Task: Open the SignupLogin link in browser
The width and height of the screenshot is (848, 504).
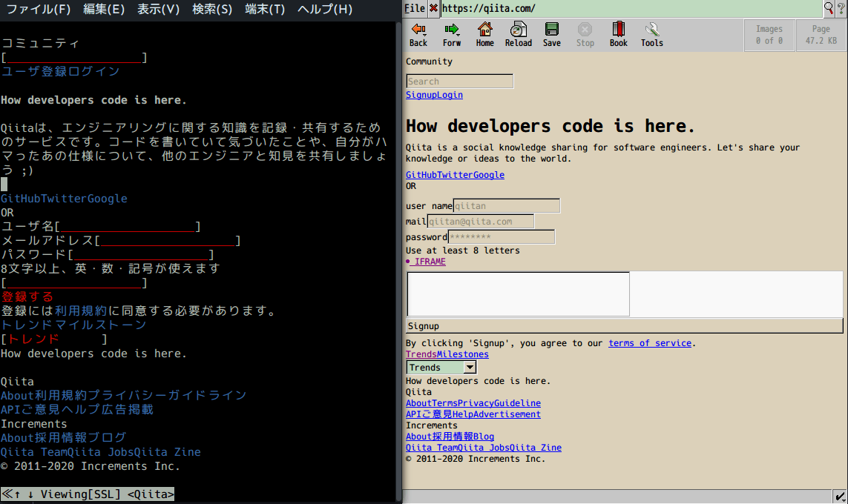Action: click(x=434, y=95)
